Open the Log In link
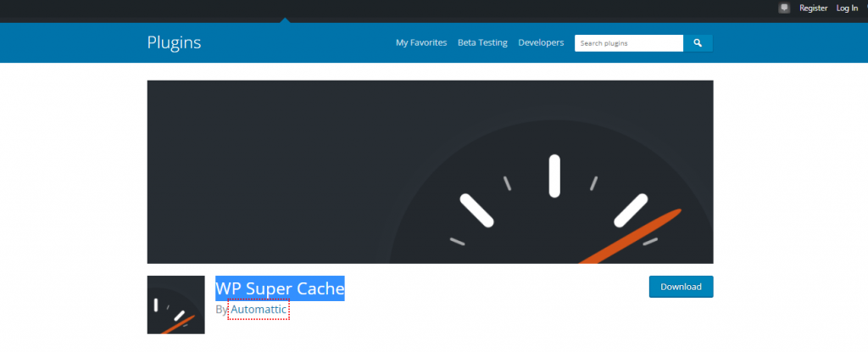The width and height of the screenshot is (868, 352). 847,8
